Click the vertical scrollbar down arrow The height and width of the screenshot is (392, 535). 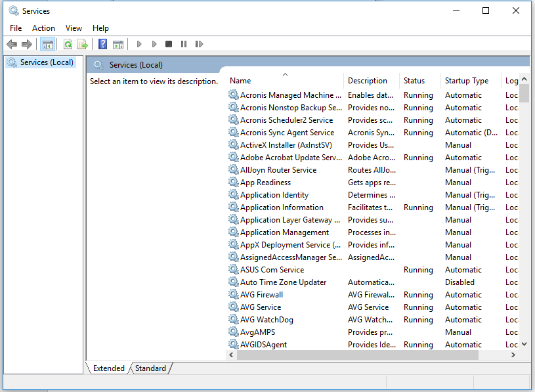click(x=524, y=343)
